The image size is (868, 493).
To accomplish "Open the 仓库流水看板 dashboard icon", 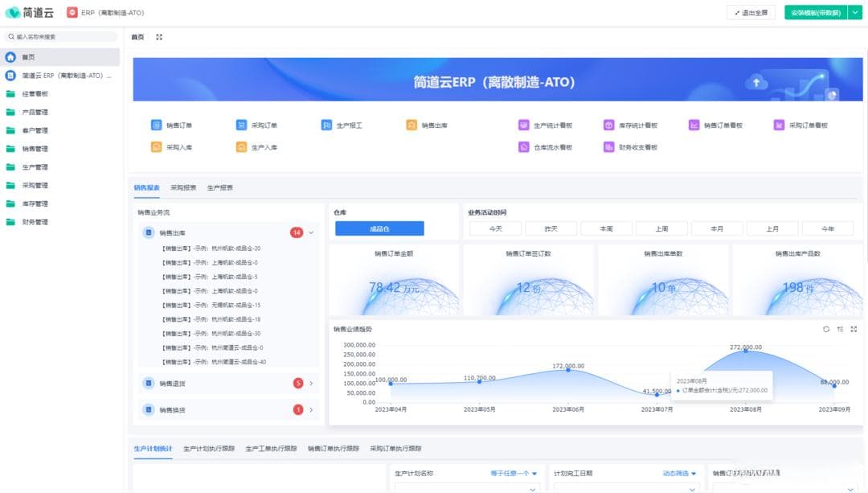I will [x=524, y=147].
